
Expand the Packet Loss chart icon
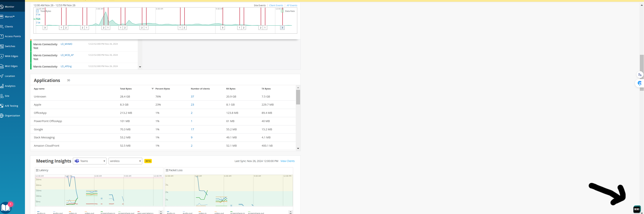167,170
